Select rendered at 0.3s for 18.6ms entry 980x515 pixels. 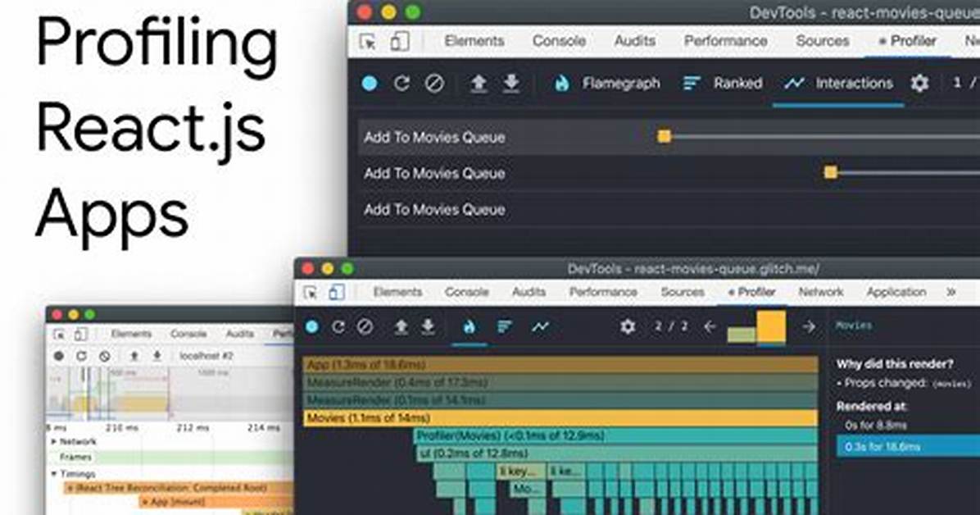coord(908,447)
